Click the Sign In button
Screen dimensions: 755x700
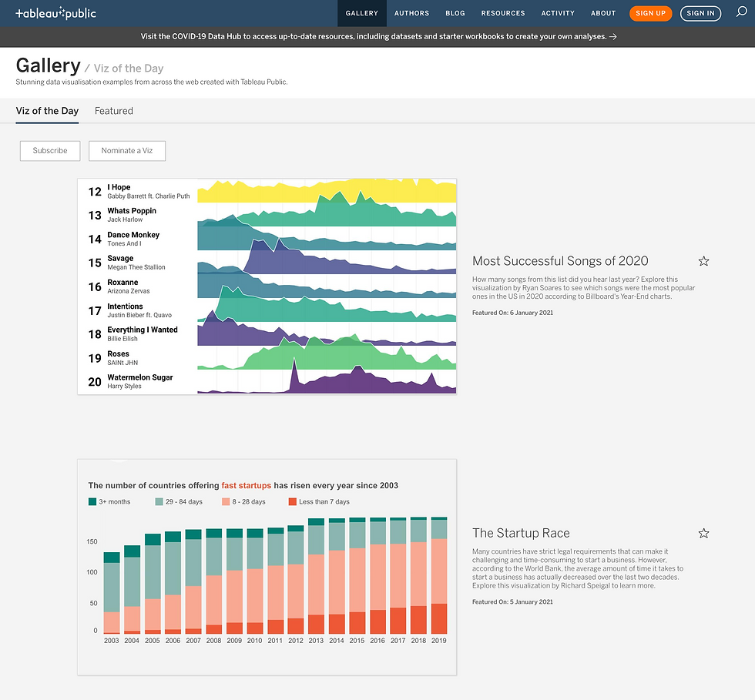coord(700,13)
